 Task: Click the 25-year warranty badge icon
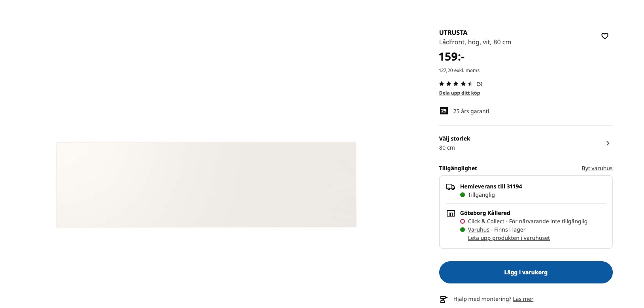point(444,111)
